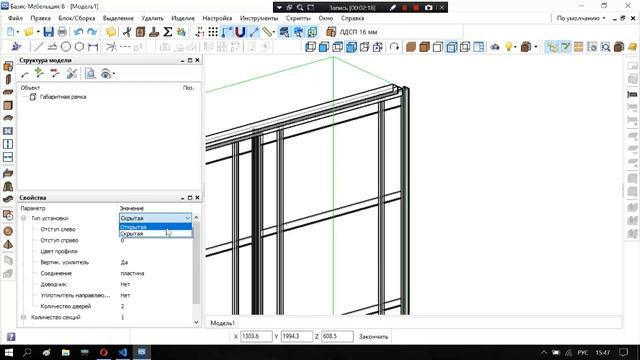Click the vertical section icon in the left sidebar
640x360 pixels.
(8, 144)
